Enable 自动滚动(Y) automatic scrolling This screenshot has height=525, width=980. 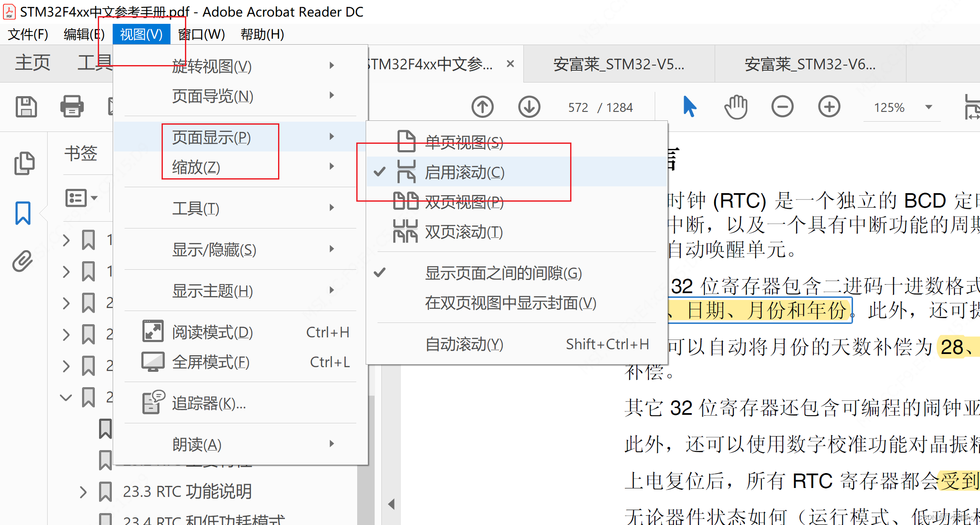coord(517,344)
